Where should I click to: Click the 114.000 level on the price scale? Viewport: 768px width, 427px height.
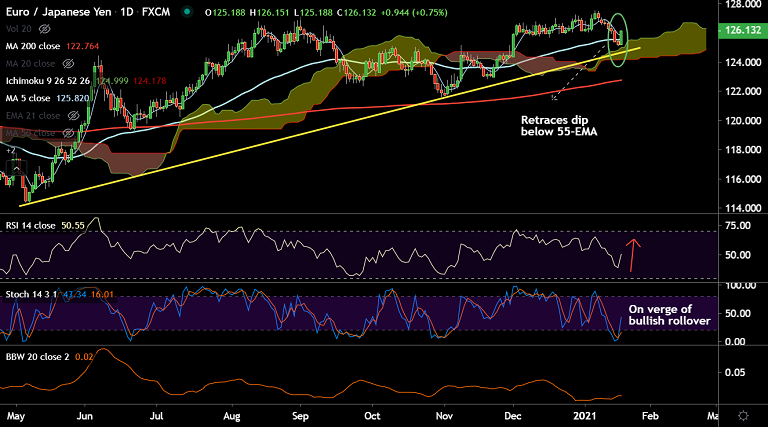click(744, 208)
